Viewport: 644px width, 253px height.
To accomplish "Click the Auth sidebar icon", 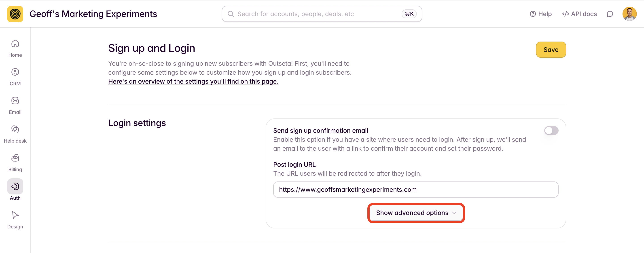I will 15,186.
